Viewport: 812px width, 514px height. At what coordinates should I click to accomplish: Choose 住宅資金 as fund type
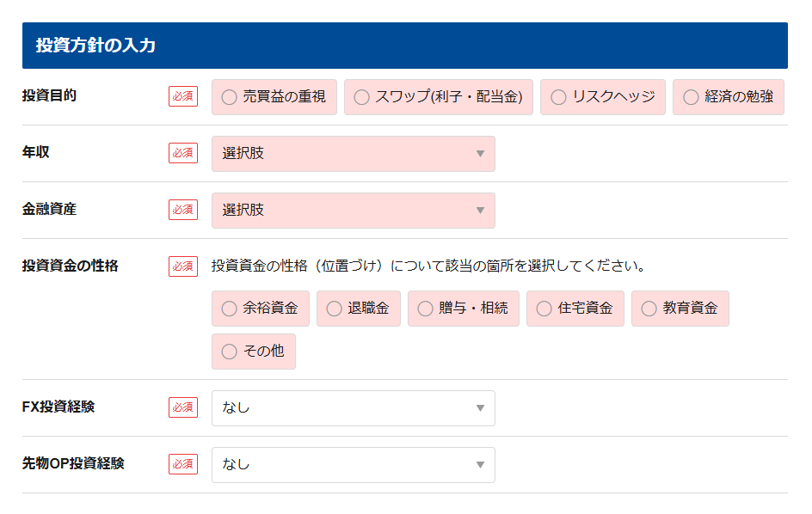point(544,309)
